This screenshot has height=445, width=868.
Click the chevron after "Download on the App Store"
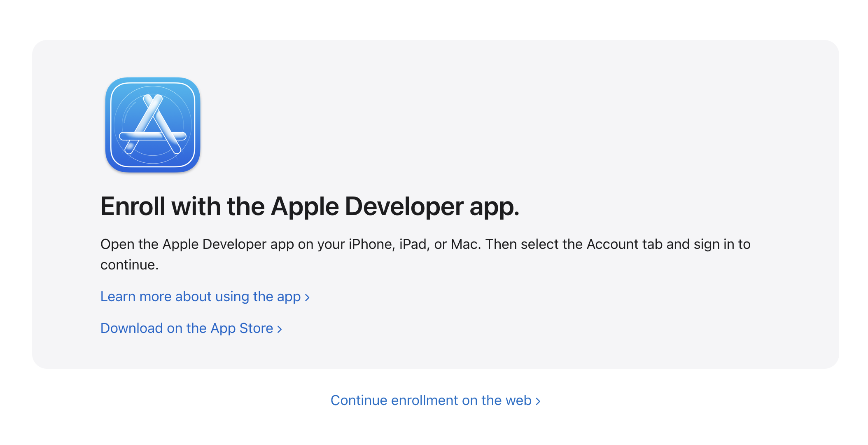(x=279, y=329)
